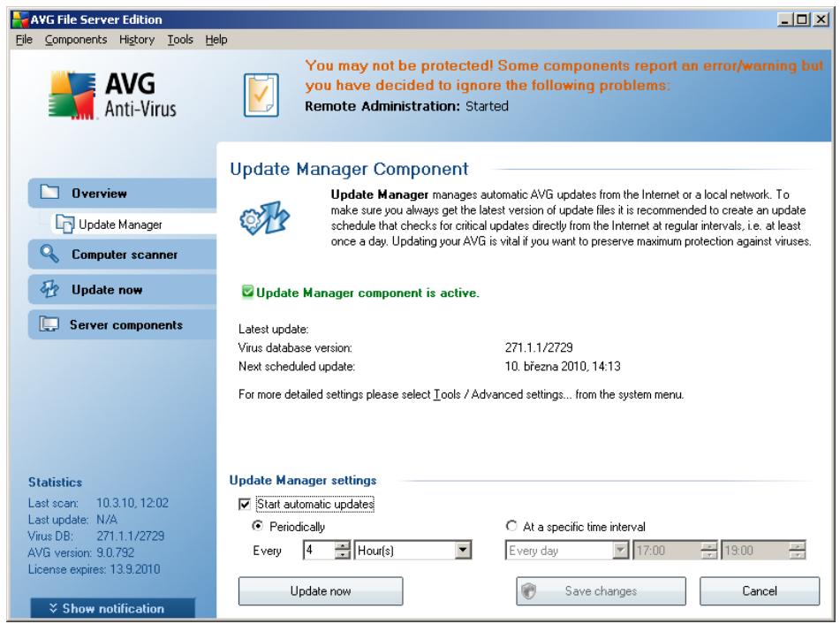The image size is (840, 624).
Task: Open the Help menu
Action: (x=216, y=40)
